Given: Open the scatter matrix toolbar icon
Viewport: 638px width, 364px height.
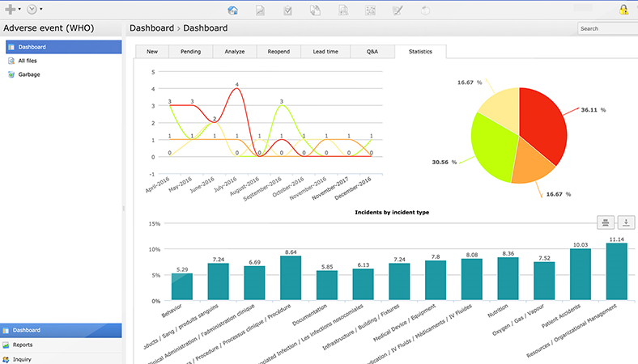Looking at the screenshot, I should coord(370,11).
